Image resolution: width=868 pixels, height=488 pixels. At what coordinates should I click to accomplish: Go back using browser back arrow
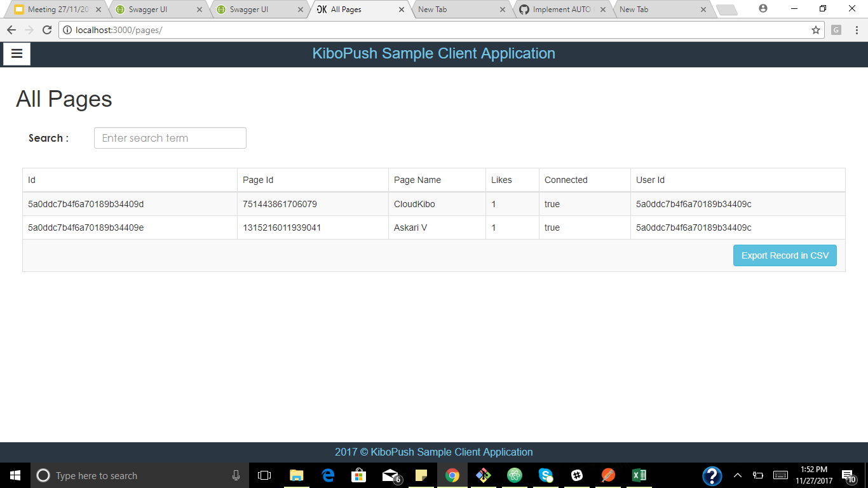pos(11,30)
